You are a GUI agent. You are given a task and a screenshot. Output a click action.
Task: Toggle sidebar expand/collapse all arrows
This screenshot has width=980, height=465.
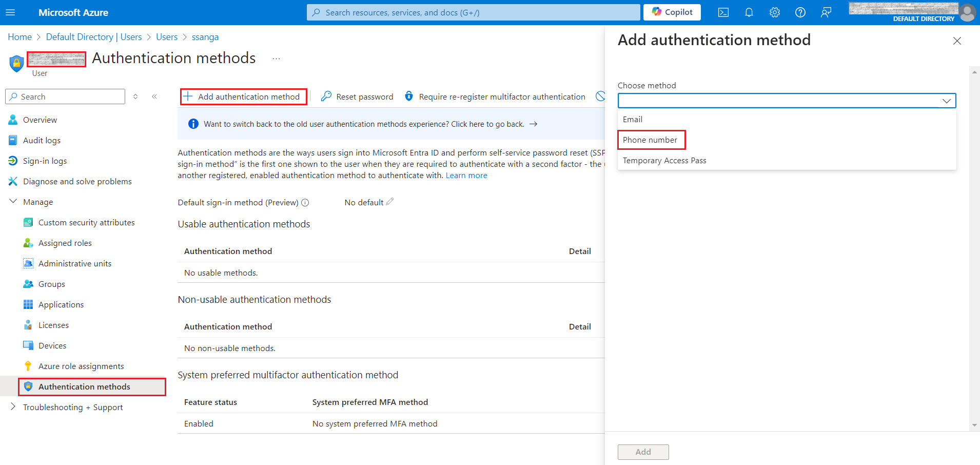[135, 96]
